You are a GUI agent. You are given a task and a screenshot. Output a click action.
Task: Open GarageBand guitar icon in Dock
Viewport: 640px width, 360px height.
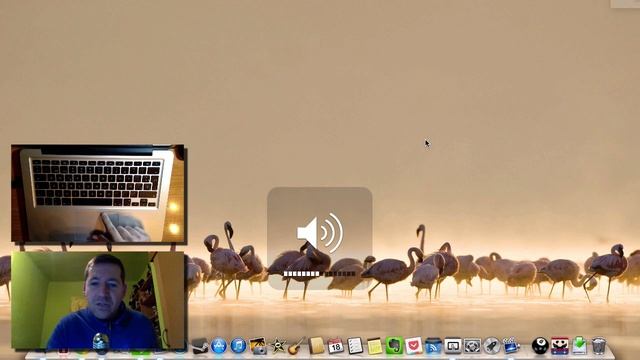pyautogui.click(x=297, y=346)
